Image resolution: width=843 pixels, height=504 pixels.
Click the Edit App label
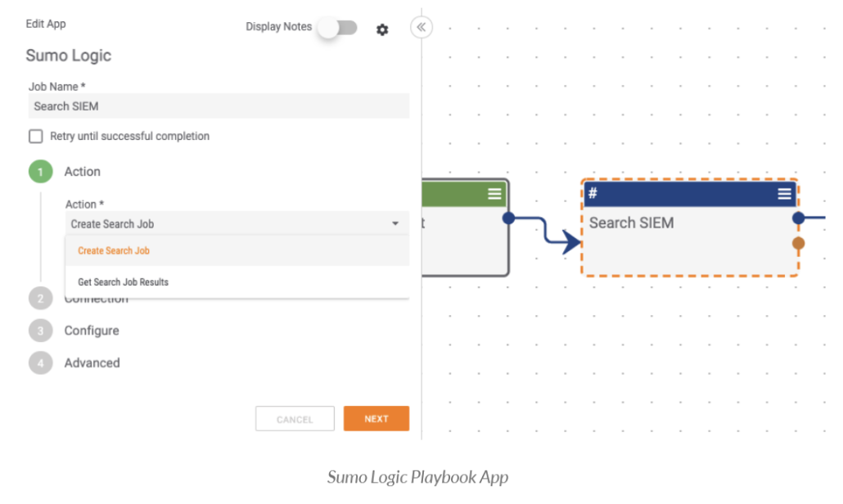point(46,24)
